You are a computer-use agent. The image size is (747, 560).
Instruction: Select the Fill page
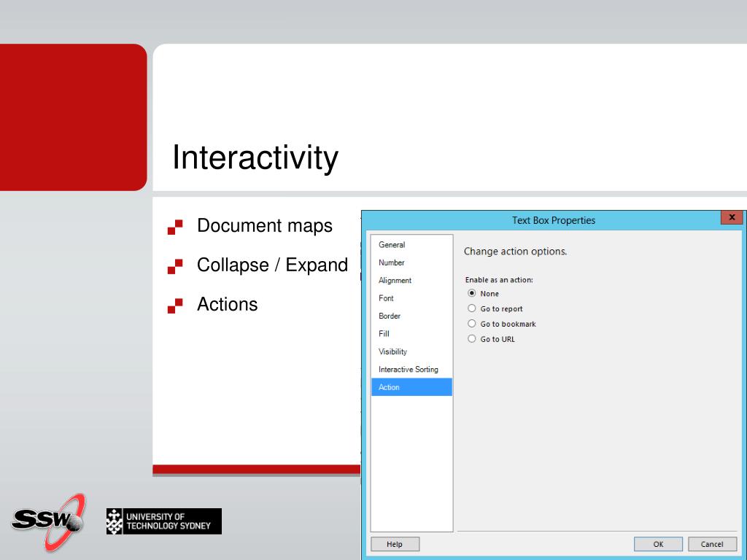pyautogui.click(x=411, y=334)
